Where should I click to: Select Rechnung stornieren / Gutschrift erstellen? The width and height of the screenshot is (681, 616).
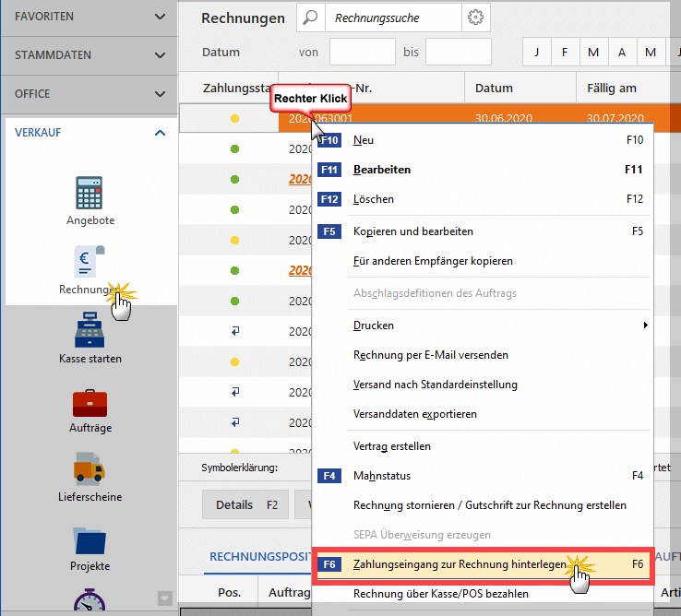(x=483, y=505)
